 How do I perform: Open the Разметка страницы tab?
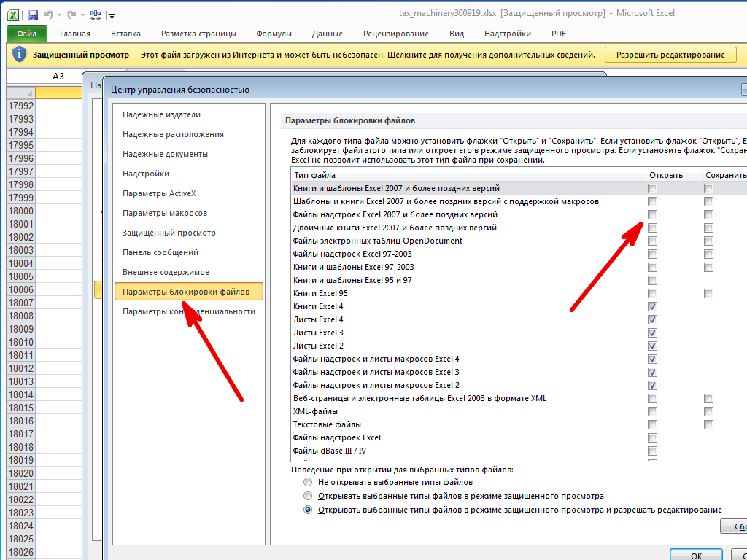tap(198, 34)
